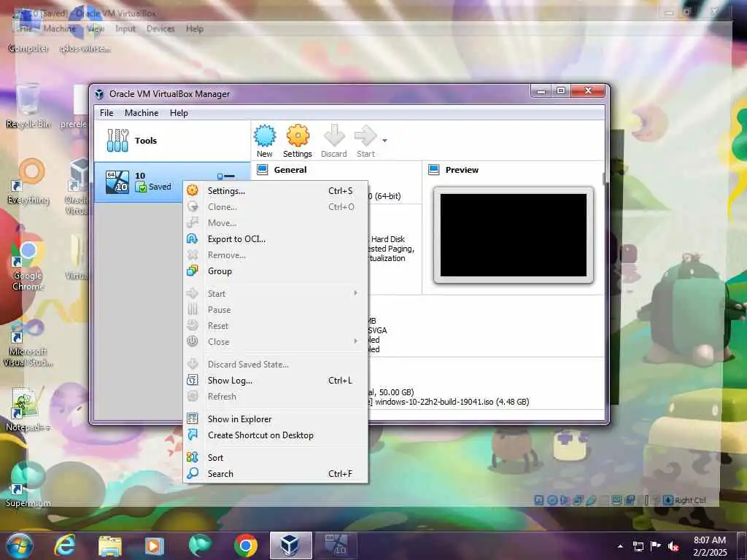Open Settings from the VirtualBox toolbar
This screenshot has height=560, width=747.
pyautogui.click(x=298, y=141)
